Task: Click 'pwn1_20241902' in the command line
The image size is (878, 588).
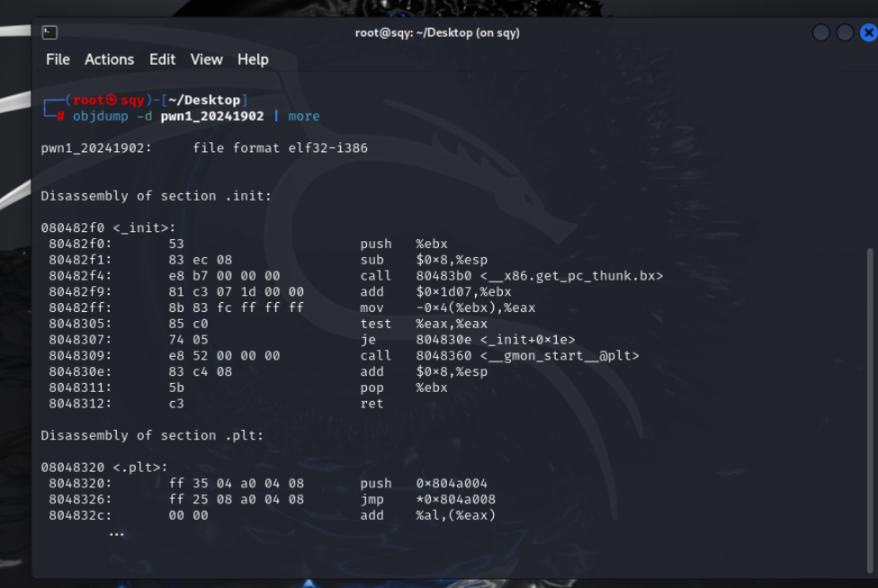Action: tap(212, 116)
